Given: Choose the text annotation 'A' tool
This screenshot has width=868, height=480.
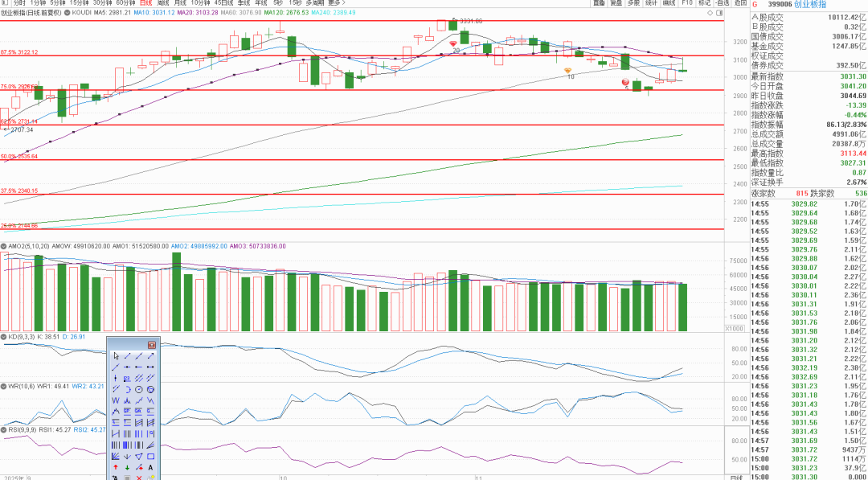Looking at the screenshot, I should tap(151, 467).
